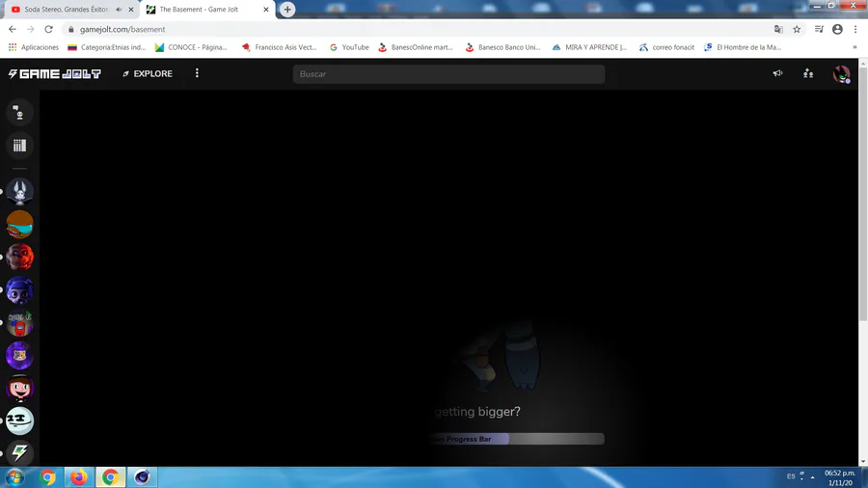Bookmark this page with the star
868x488 pixels.
coord(797,29)
